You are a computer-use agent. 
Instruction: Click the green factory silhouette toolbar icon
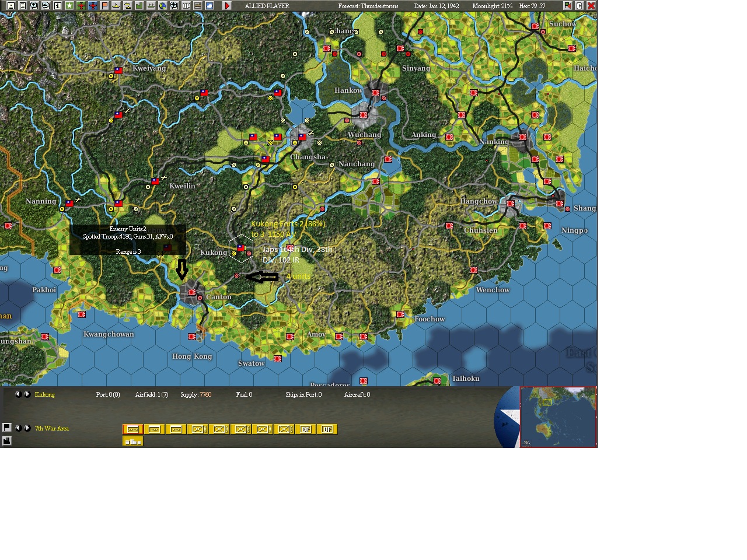tap(139, 6)
